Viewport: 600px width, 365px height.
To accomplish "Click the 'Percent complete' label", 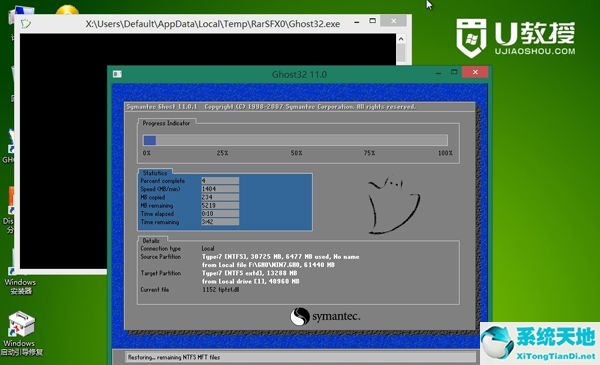I will [x=163, y=181].
